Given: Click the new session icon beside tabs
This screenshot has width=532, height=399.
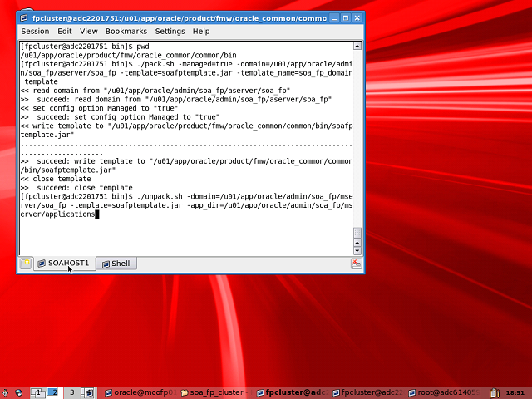Looking at the screenshot, I should click(x=26, y=264).
